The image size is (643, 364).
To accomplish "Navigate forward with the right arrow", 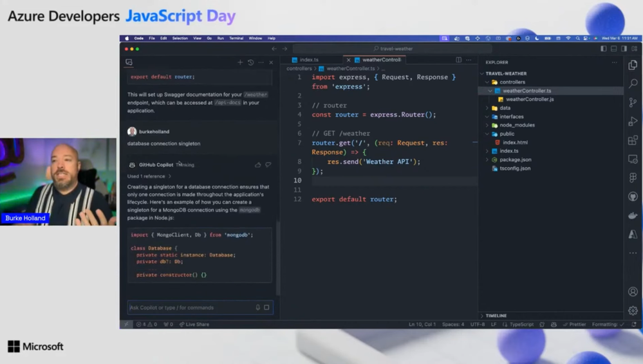I will 284,49.
